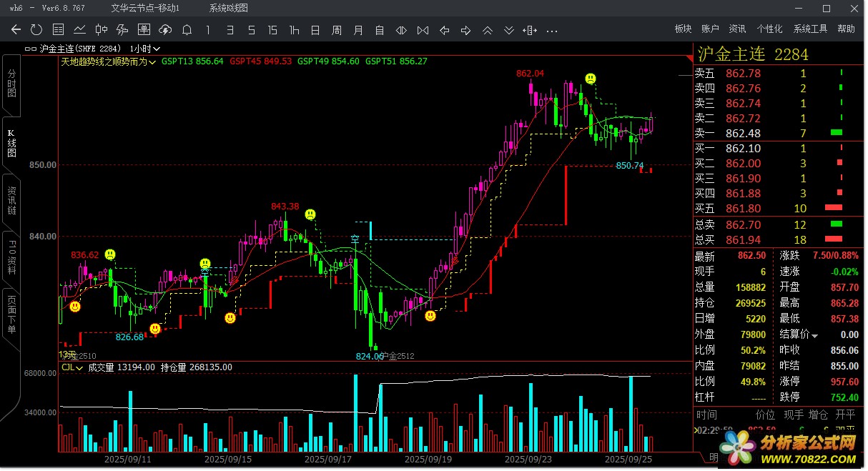This screenshot has width=868, height=471.
Task: Open the 页面下单 side panel
Action: (11, 314)
